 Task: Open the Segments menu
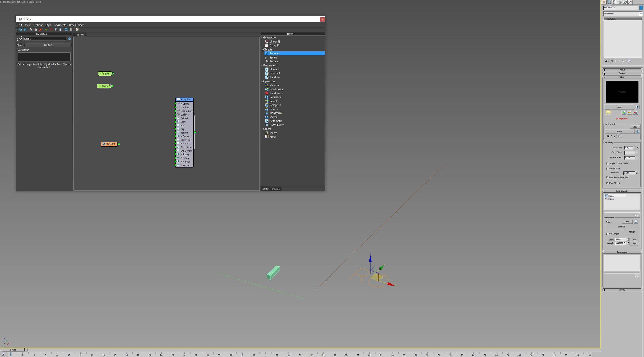(60, 25)
